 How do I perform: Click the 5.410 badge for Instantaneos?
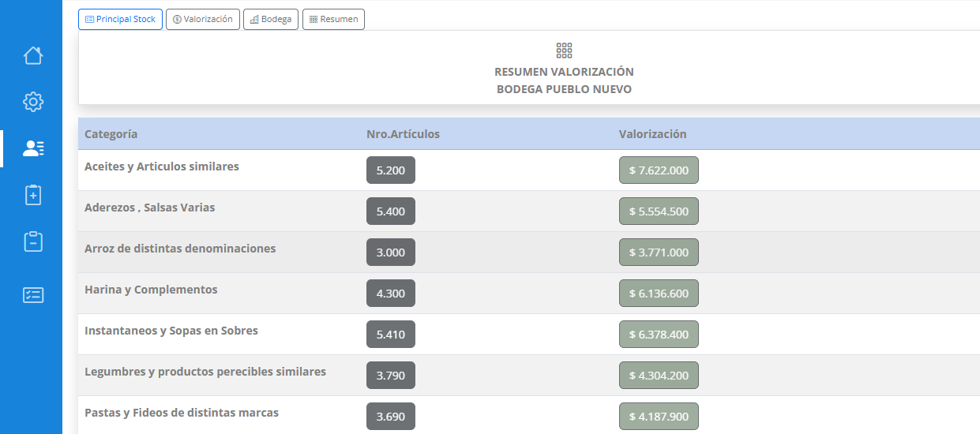pos(391,335)
